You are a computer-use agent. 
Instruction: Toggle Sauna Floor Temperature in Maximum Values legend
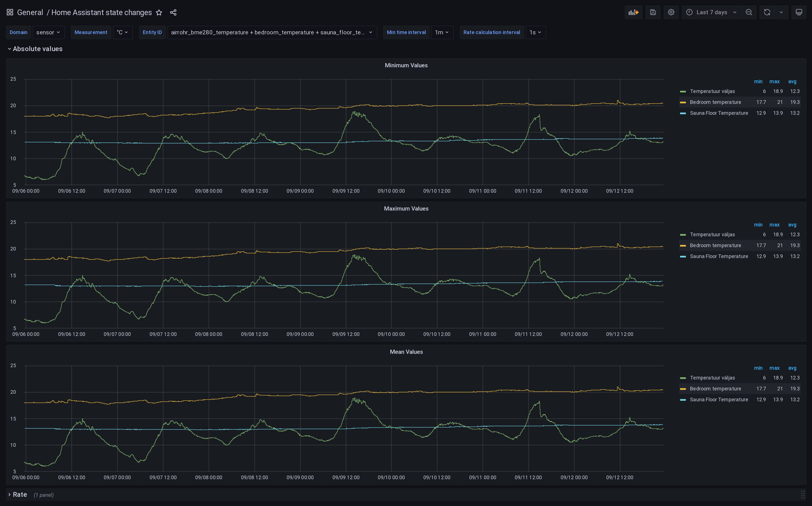tap(719, 256)
